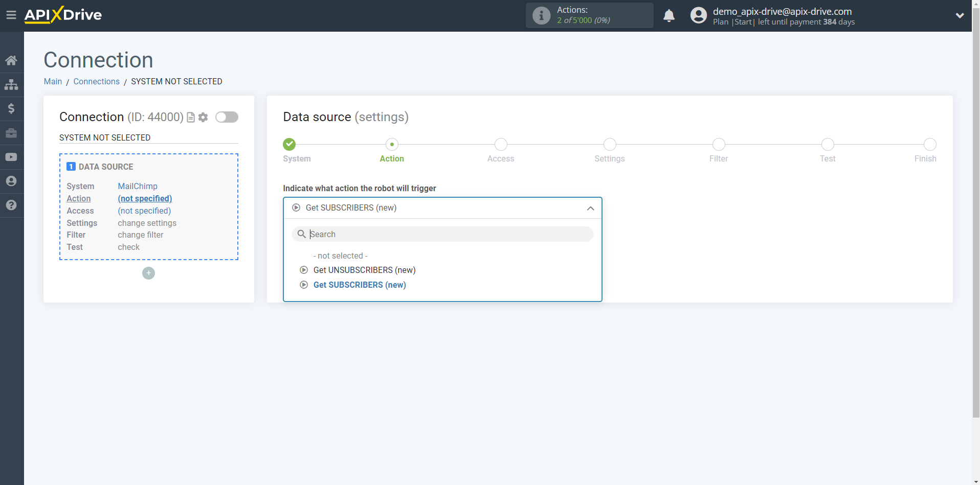Viewport: 980px width, 485px height.
Task: Click the Action (not specified) link
Action: click(145, 198)
